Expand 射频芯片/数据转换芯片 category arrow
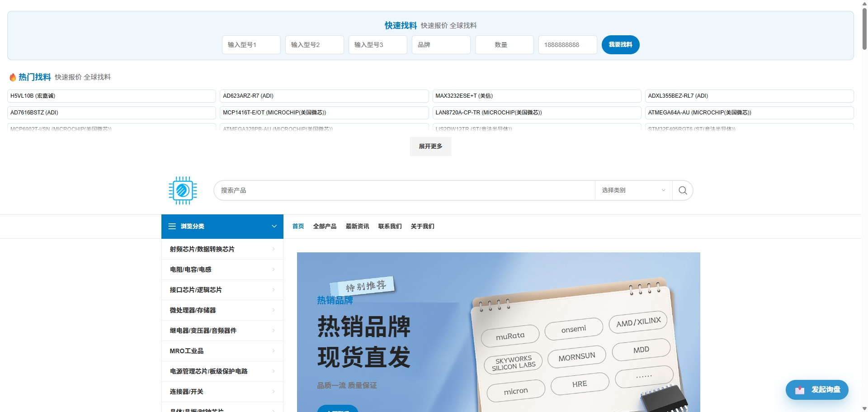 tap(274, 249)
